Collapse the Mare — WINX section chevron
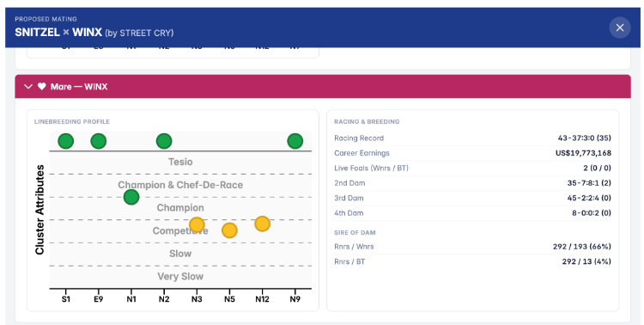The height and width of the screenshot is (325, 644). [x=28, y=86]
